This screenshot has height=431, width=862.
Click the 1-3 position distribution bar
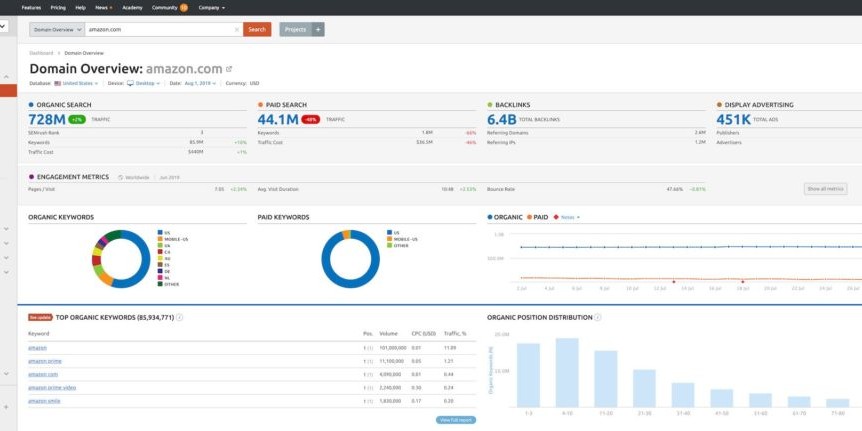pyautogui.click(x=528, y=375)
